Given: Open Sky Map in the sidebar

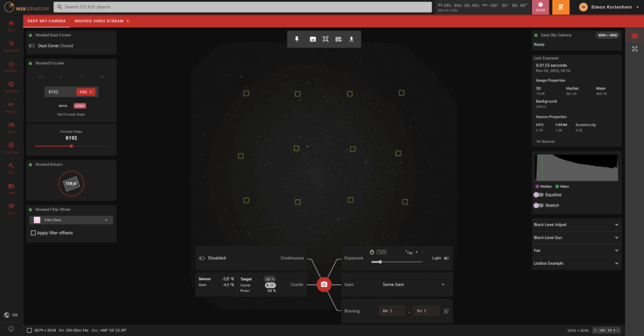Looking at the screenshot, I should (x=11, y=148).
